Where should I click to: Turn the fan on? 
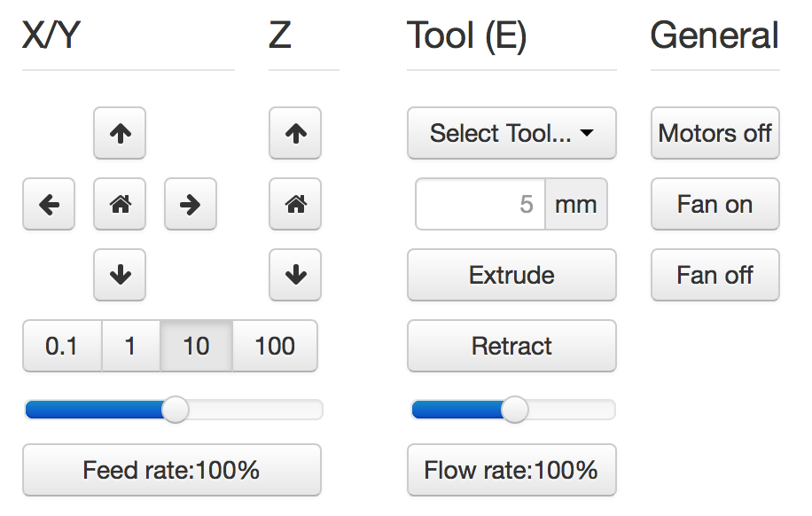[x=715, y=204]
